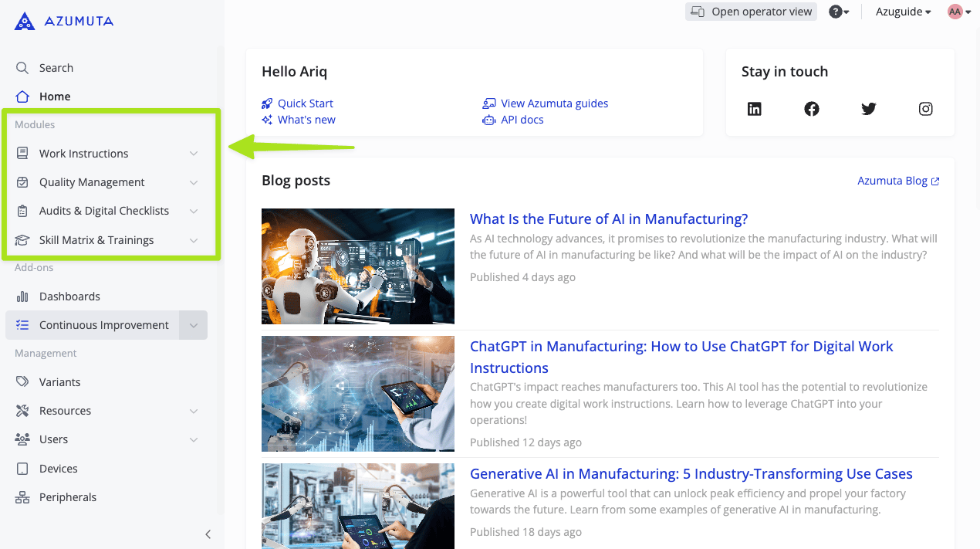Image resolution: width=980 pixels, height=549 pixels.
Task: Click the help question mark icon
Action: [x=836, y=12]
